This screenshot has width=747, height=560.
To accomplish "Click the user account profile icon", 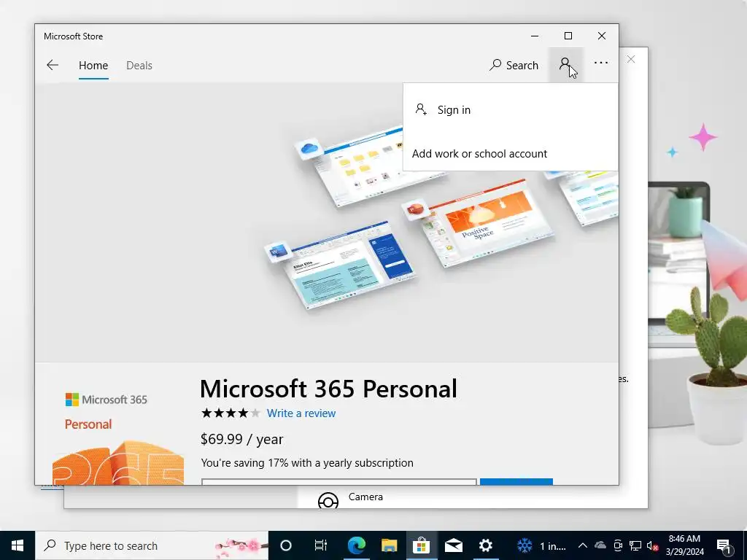I will click(565, 65).
